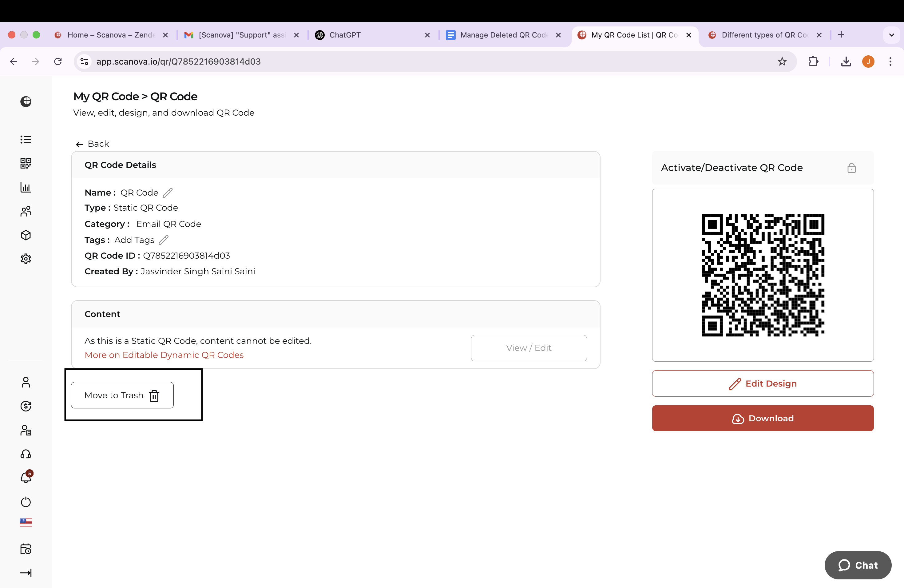The height and width of the screenshot is (588, 904).
Task: Expand the tab search dropdown chevron
Action: (x=891, y=35)
